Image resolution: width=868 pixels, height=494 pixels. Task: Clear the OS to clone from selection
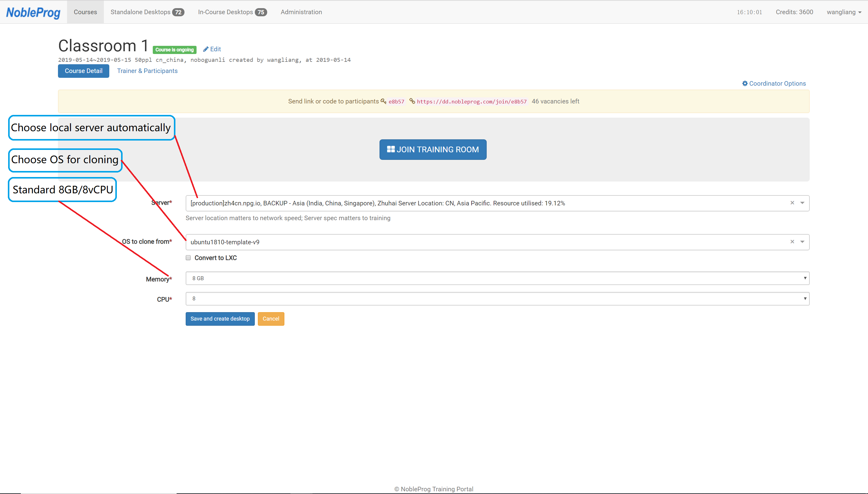point(792,242)
